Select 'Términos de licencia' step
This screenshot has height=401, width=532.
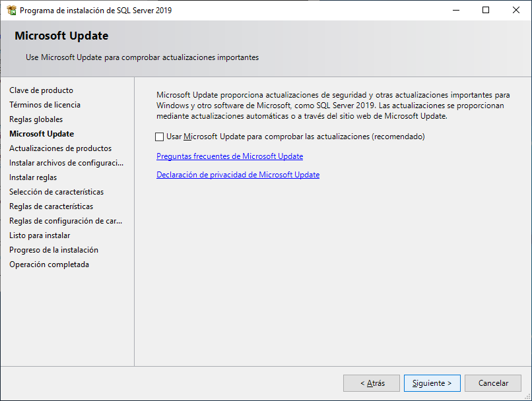coord(44,104)
